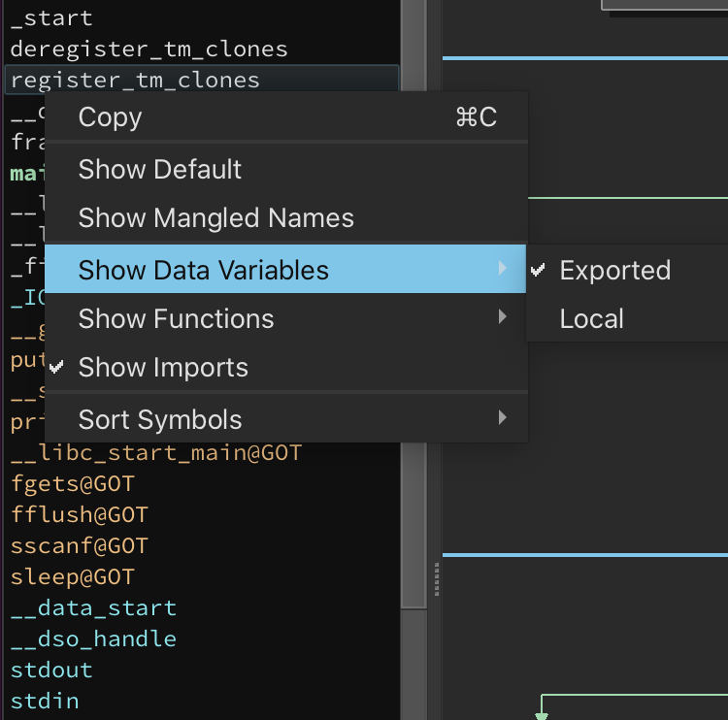The image size is (728, 720).
Task: Select fgets@GOT symbol
Action: (x=73, y=483)
